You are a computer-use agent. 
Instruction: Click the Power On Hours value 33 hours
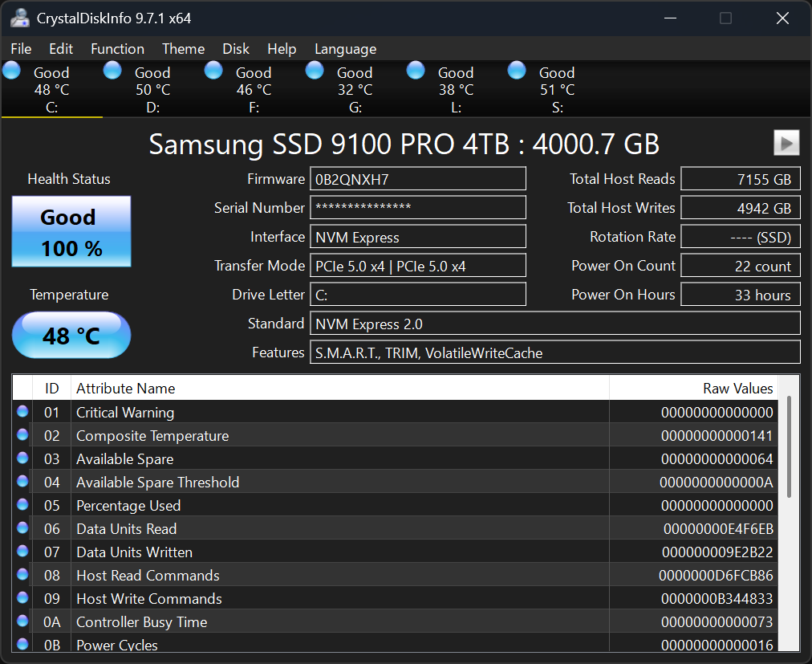tap(741, 295)
